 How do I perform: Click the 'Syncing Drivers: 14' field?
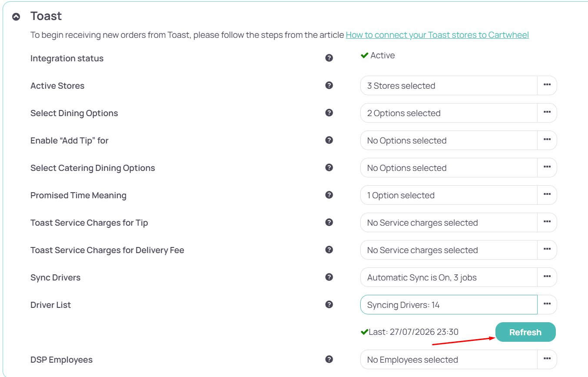(449, 305)
